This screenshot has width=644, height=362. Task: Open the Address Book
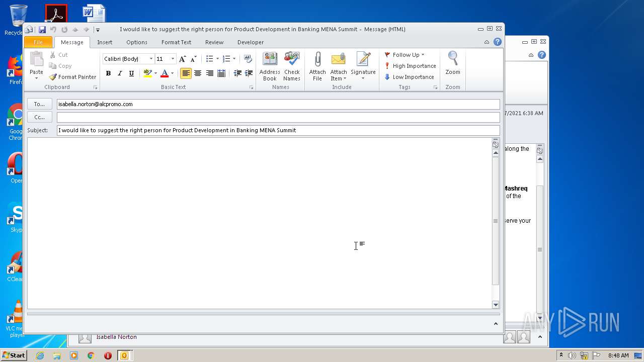click(x=270, y=66)
